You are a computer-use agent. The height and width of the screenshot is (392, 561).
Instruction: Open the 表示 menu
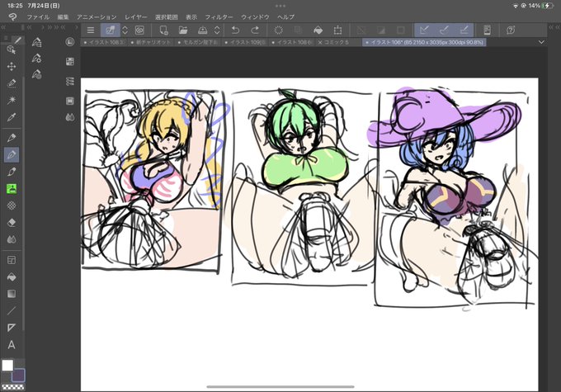tap(191, 17)
